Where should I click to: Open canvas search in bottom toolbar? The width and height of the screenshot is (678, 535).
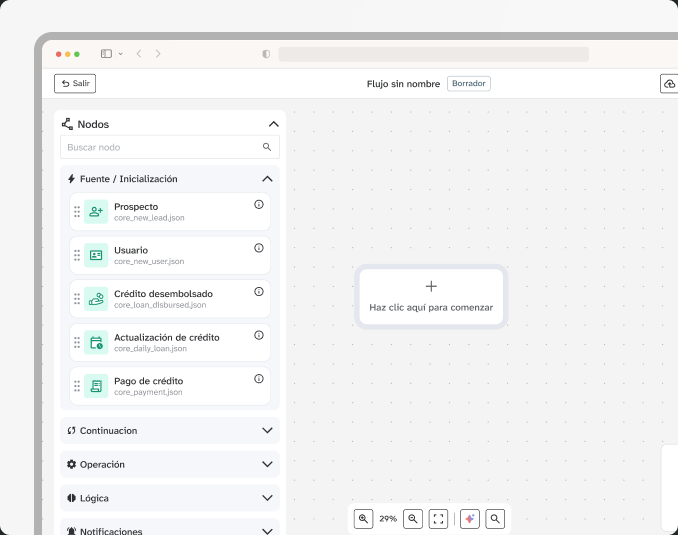point(495,519)
